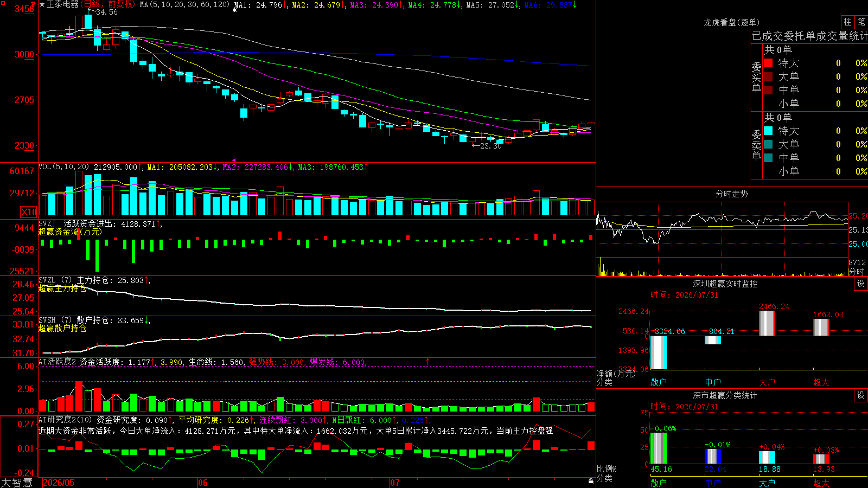Click the 07 month marker on date axis
The width and height of the screenshot is (868, 488).
[394, 483]
